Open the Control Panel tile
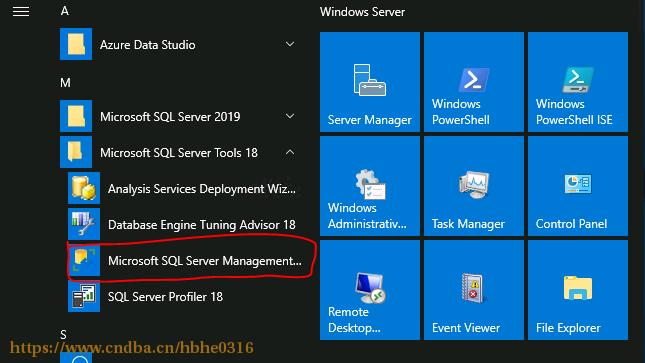This screenshot has width=645, height=363. pyautogui.click(x=578, y=186)
